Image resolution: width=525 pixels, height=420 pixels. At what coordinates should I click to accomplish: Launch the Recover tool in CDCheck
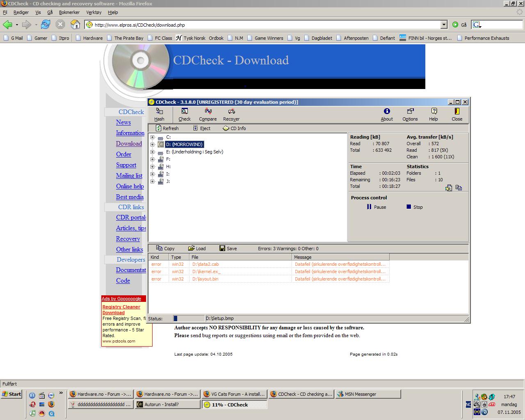[x=231, y=114]
